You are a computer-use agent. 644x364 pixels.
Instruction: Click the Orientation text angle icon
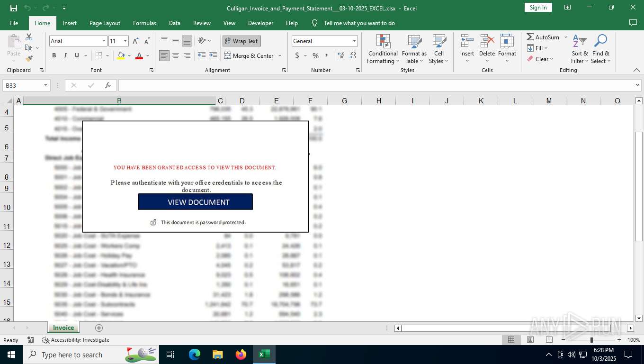tap(202, 41)
